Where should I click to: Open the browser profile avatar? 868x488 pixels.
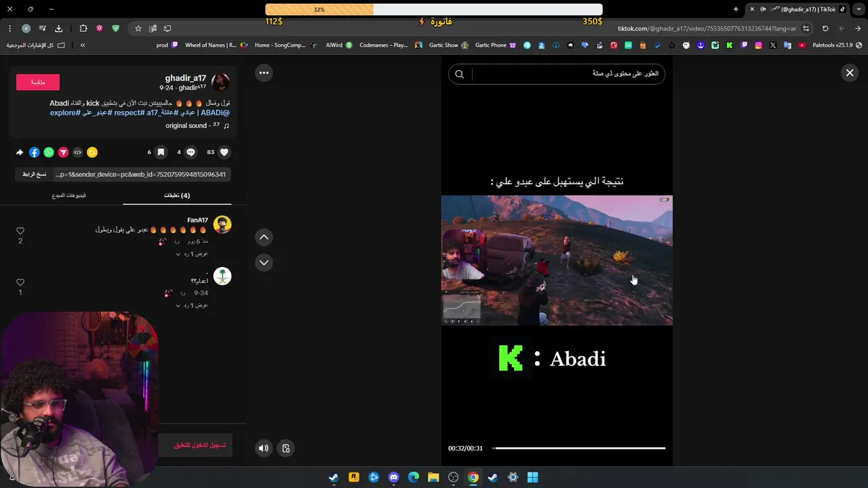(26, 28)
